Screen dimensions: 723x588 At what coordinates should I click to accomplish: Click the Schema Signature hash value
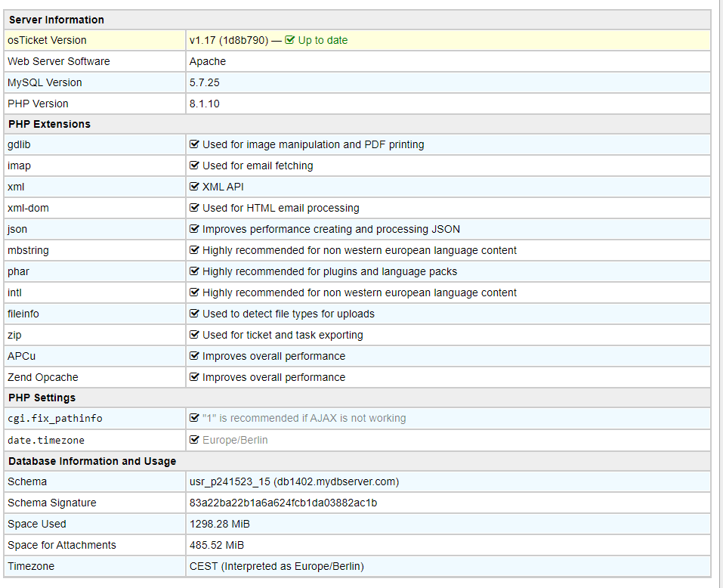point(283,503)
